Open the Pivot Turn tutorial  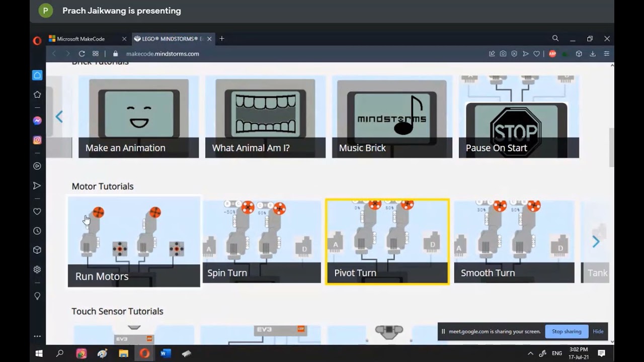pyautogui.click(x=387, y=242)
